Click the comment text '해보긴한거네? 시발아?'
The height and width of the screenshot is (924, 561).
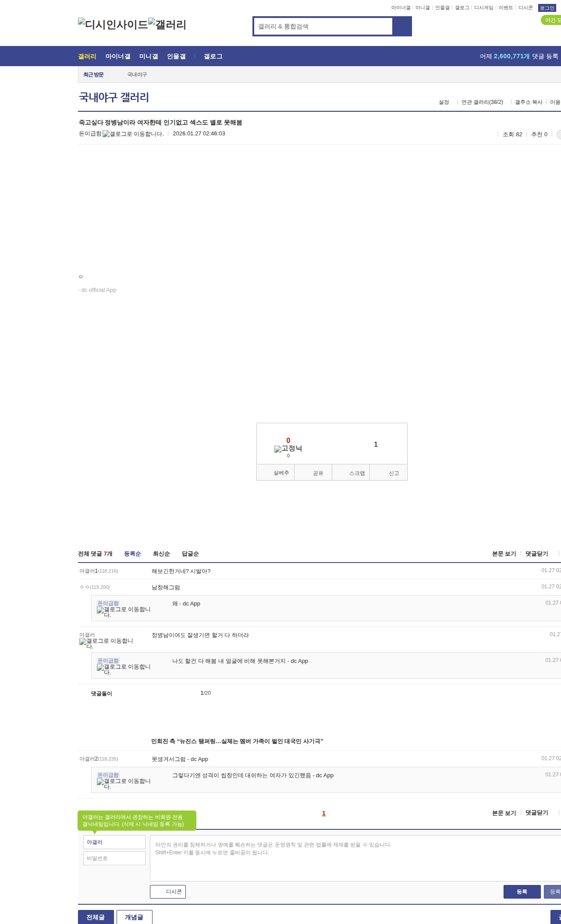pos(181,571)
